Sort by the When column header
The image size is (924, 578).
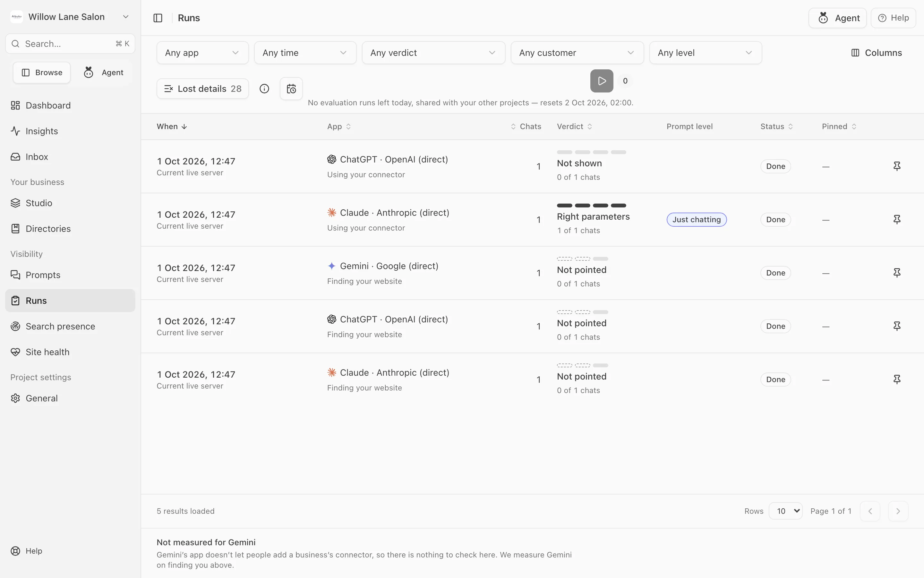pos(172,127)
